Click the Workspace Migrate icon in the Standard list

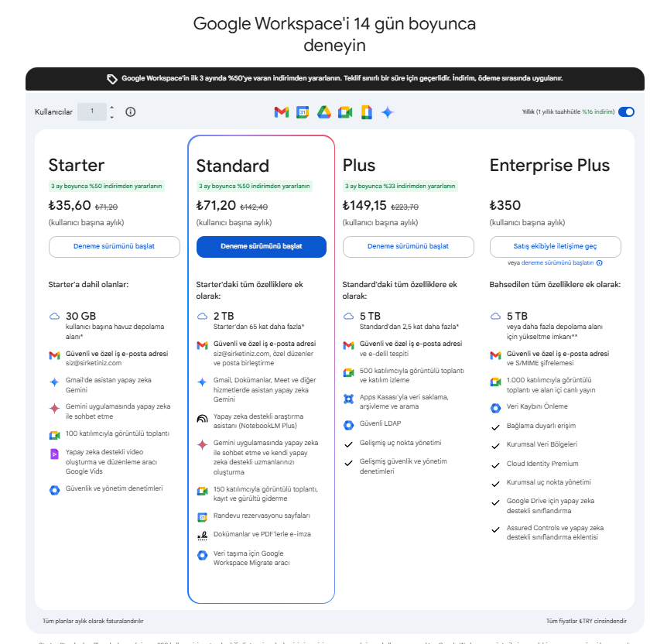click(202, 555)
